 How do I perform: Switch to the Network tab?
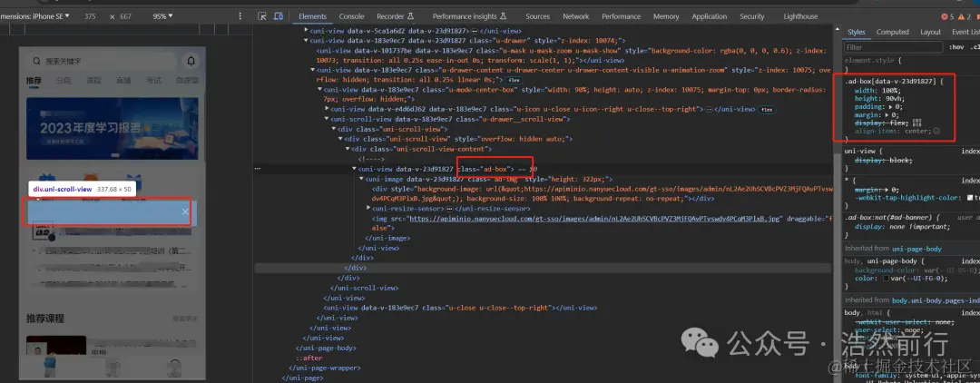[575, 16]
